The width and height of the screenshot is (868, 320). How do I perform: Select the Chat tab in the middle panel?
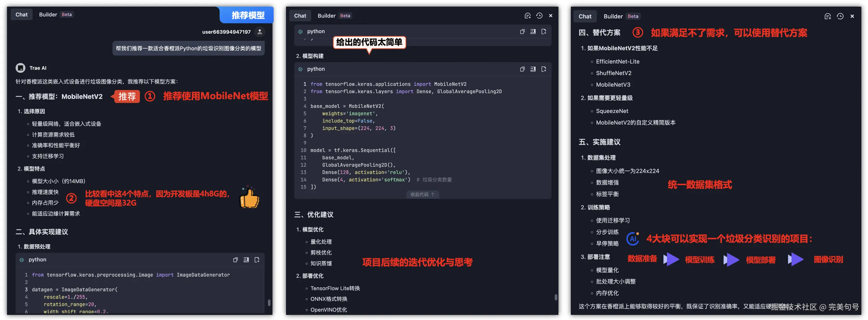click(300, 15)
